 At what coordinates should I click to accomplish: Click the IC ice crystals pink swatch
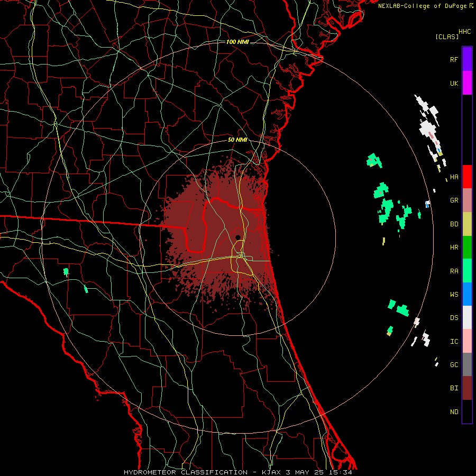[x=467, y=341]
